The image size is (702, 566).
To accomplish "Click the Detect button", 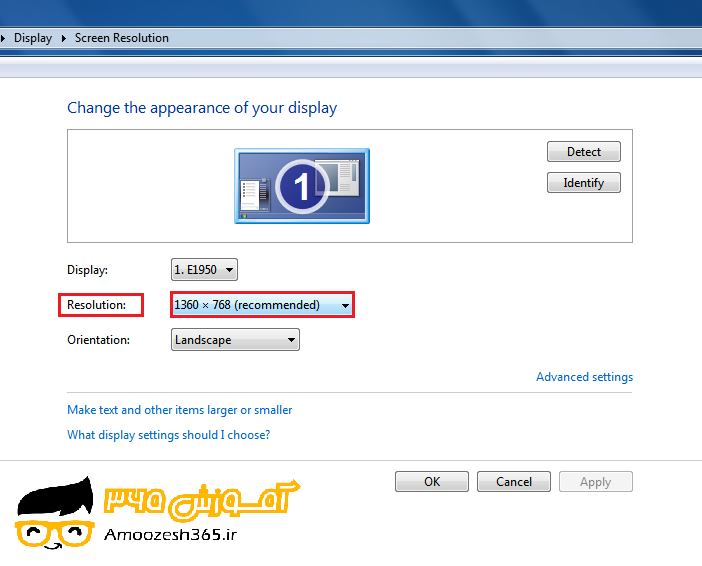I will tap(584, 151).
